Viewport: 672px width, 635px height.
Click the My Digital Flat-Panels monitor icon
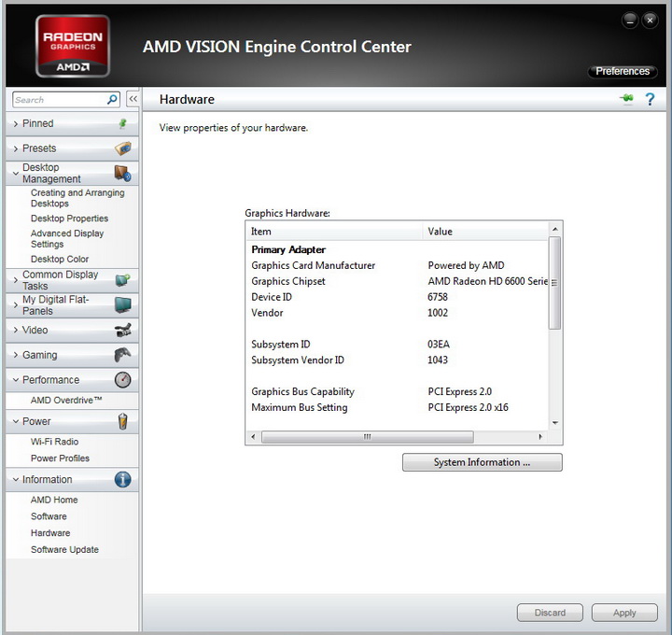[123, 304]
